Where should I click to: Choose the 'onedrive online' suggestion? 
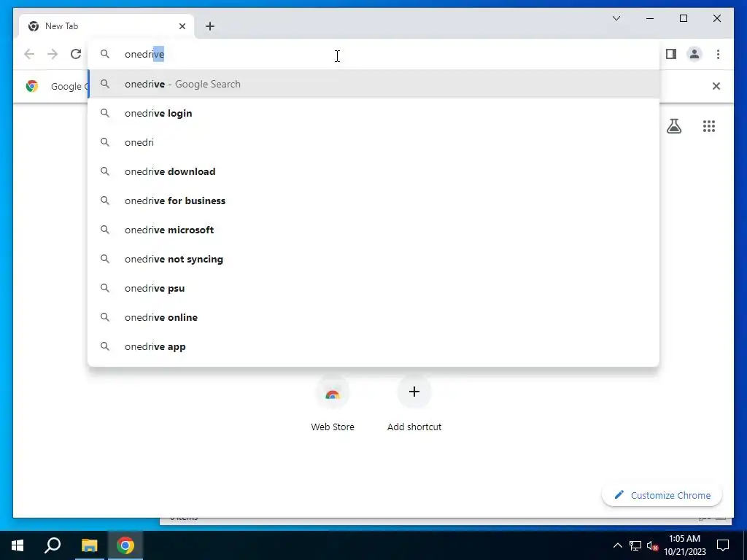click(373, 317)
